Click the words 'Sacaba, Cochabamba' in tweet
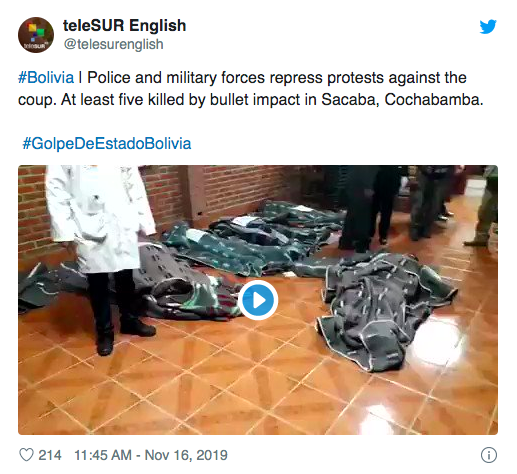Screen dimensions: 517x474 (402, 100)
